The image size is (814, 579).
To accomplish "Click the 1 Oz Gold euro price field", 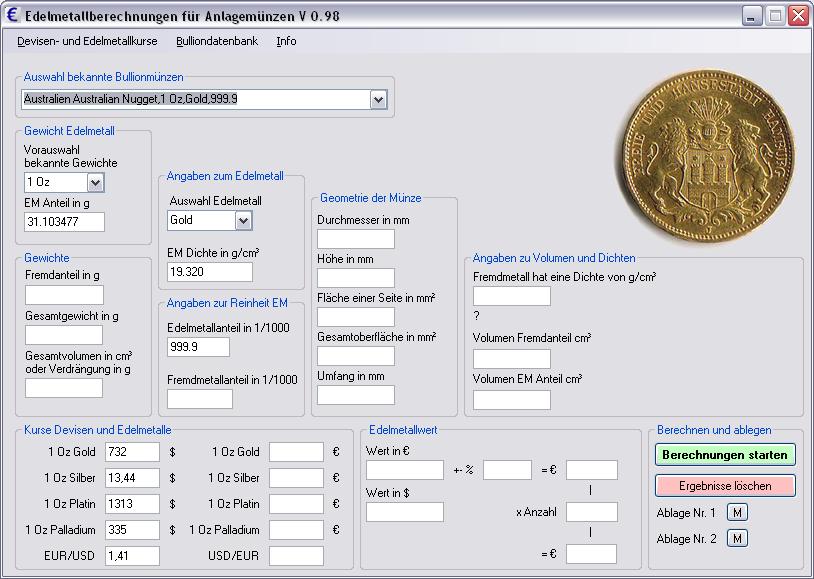I will coord(296,452).
